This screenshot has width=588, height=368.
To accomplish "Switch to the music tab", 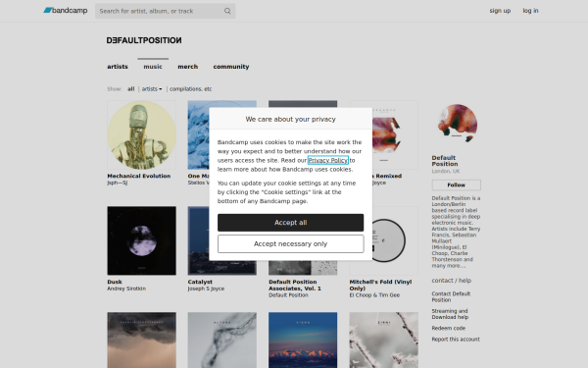I will pyautogui.click(x=153, y=67).
